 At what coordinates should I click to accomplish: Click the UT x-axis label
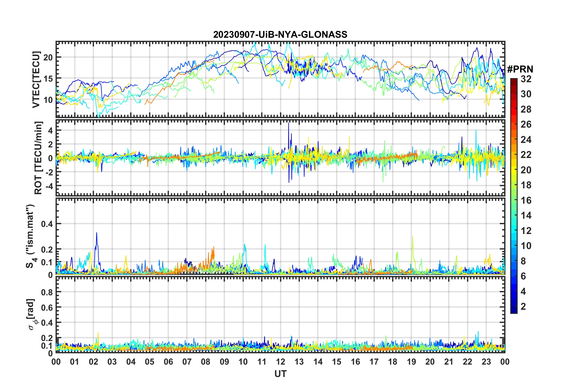(280, 374)
